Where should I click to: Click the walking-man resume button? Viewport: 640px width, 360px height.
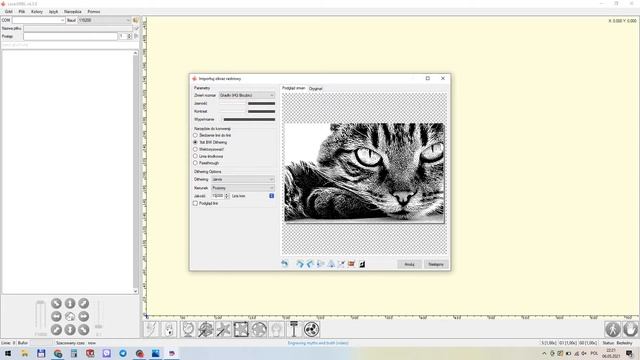click(x=613, y=329)
